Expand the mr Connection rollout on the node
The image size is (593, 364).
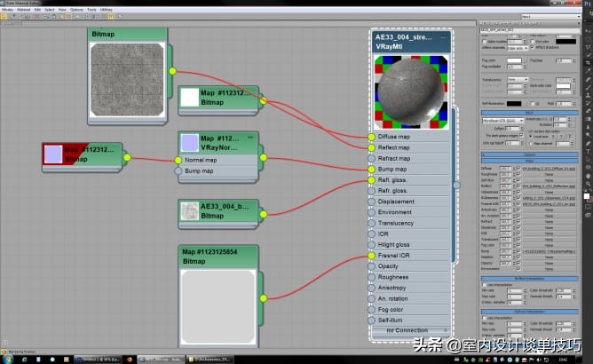[413, 330]
